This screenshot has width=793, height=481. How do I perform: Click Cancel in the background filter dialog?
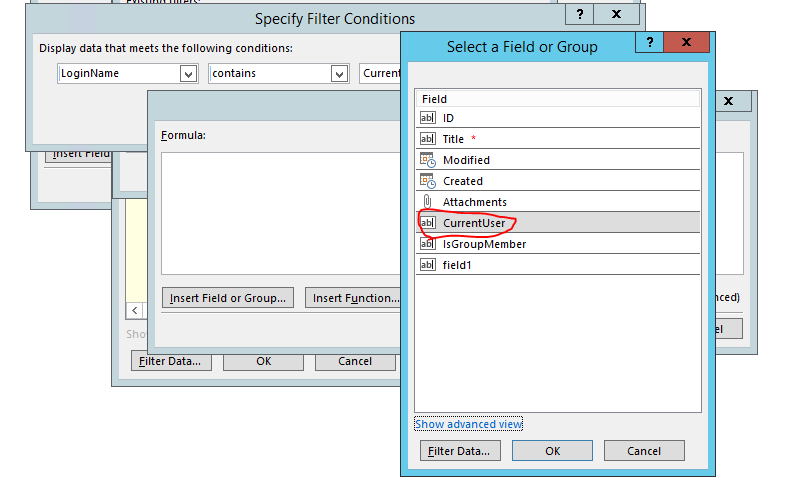pos(355,361)
